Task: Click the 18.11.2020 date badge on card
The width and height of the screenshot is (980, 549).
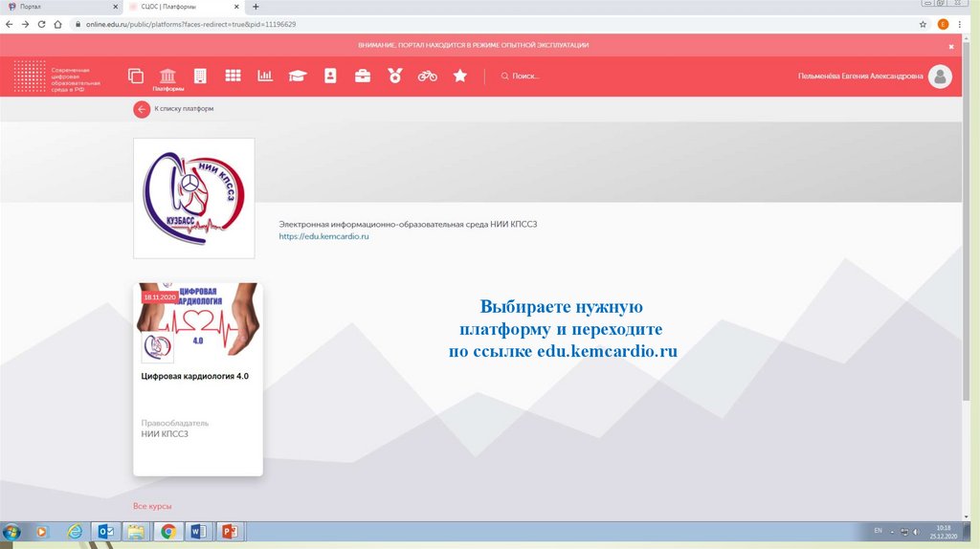Action: tap(160, 297)
